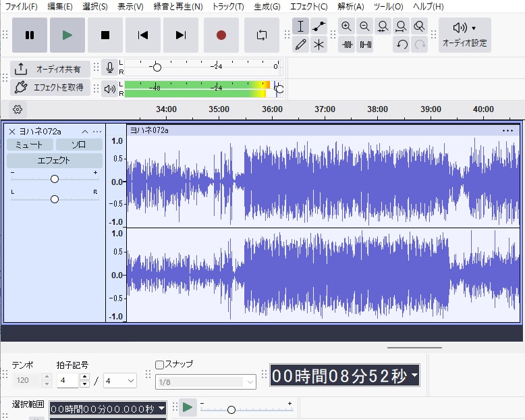
Task: Open the エフェクト(C) menu
Action: click(308, 7)
